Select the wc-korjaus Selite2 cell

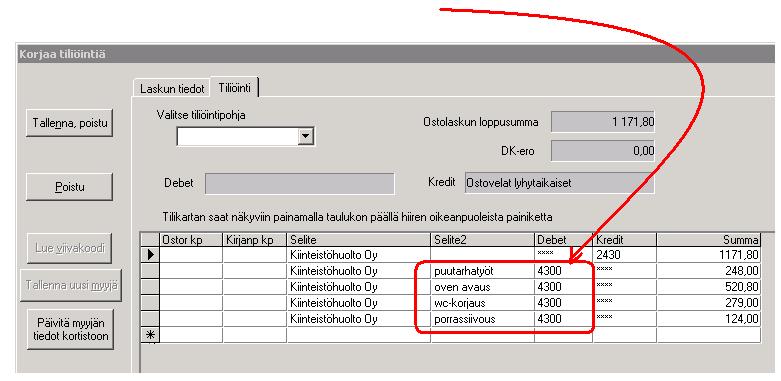click(x=483, y=303)
